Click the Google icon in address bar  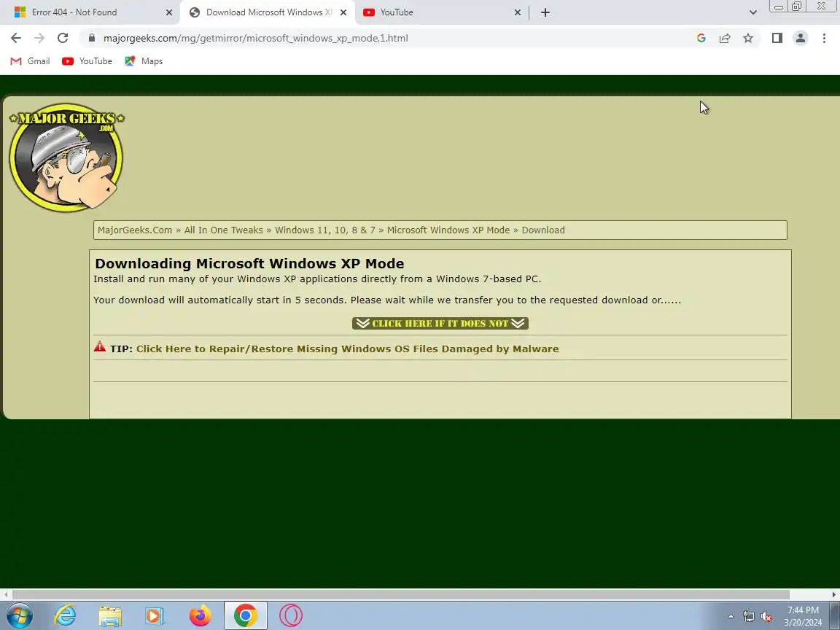701,38
